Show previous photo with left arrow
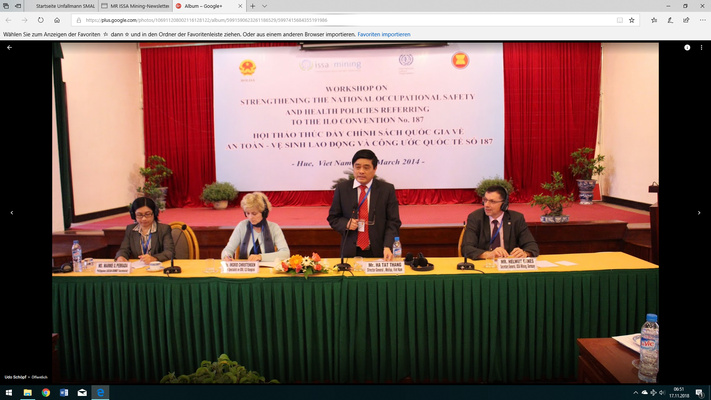Screen dimensions: 711x400 click(12, 212)
